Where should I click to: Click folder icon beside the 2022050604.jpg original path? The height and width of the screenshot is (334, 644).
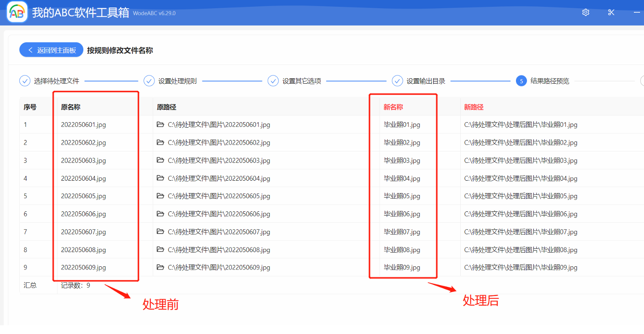[160, 178]
